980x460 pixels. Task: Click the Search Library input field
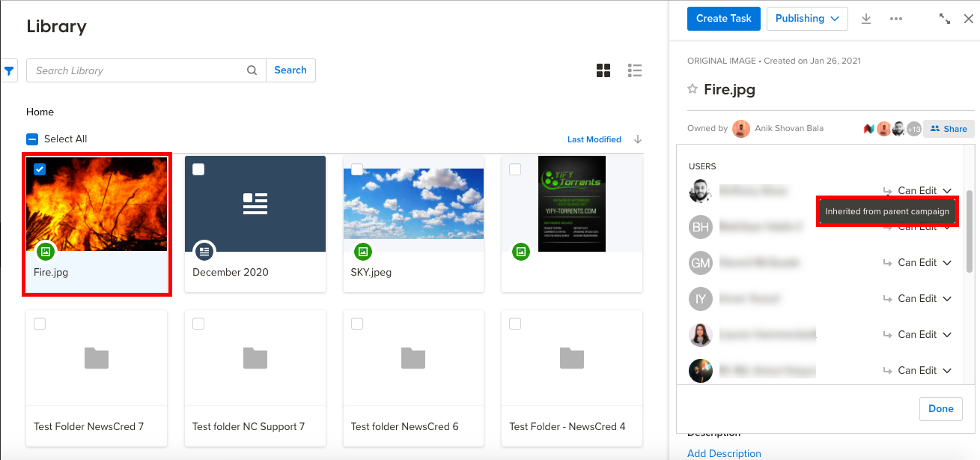click(139, 70)
